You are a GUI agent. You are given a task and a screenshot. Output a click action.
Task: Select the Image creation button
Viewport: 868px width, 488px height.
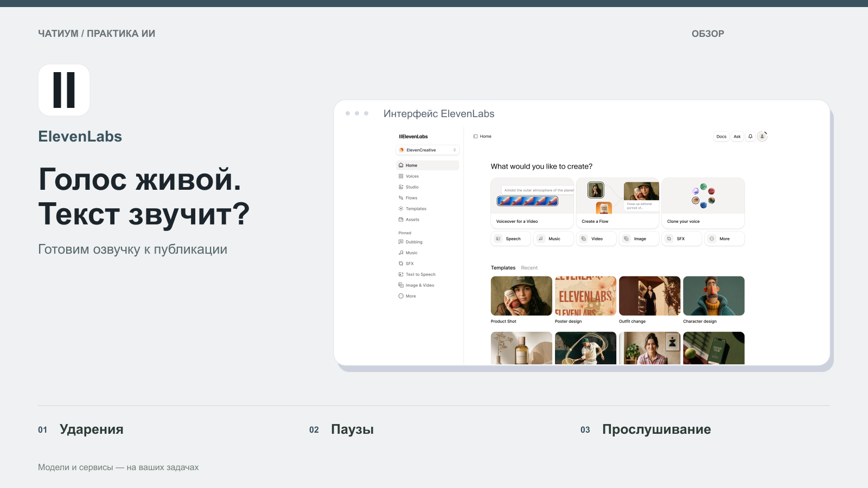click(x=639, y=239)
